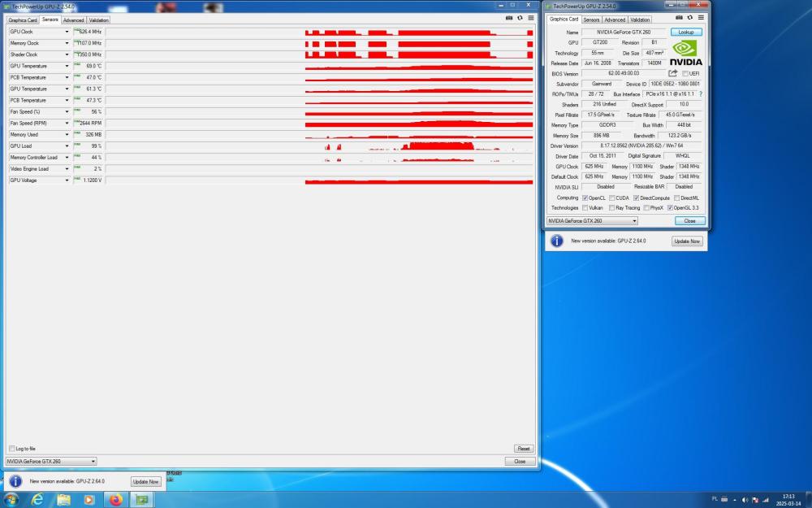Image resolution: width=812 pixels, height=508 pixels.
Task: Click the keyboard icon next to PL
Action: coord(724,499)
